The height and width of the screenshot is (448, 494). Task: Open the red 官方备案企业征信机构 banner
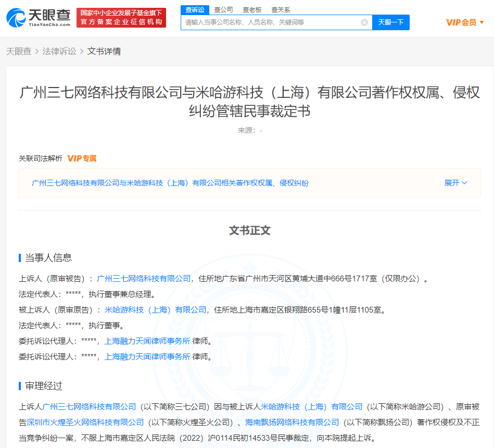point(121,18)
